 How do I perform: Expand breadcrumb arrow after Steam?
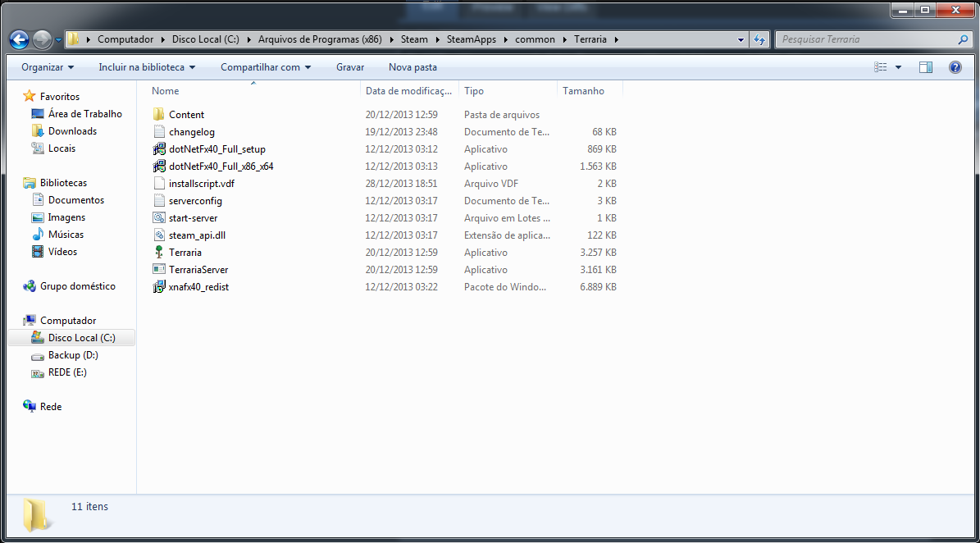(x=437, y=39)
